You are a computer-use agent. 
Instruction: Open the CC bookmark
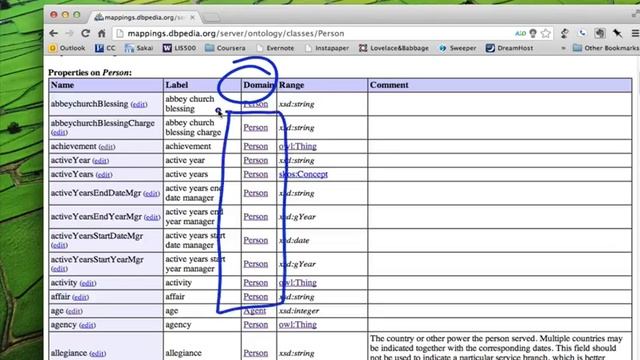click(x=105, y=48)
